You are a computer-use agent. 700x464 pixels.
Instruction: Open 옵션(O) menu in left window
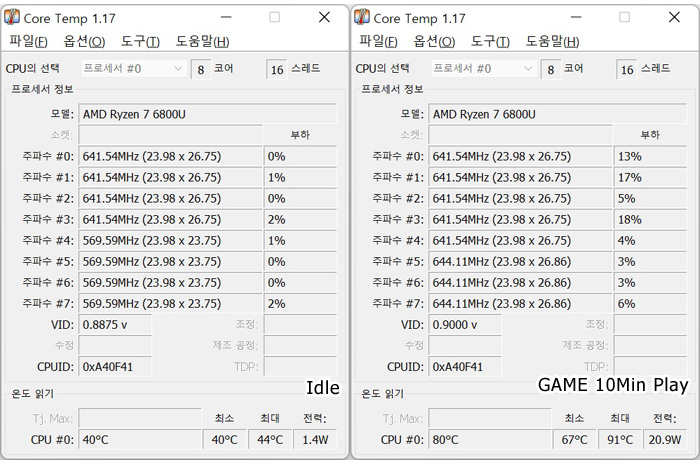84,41
